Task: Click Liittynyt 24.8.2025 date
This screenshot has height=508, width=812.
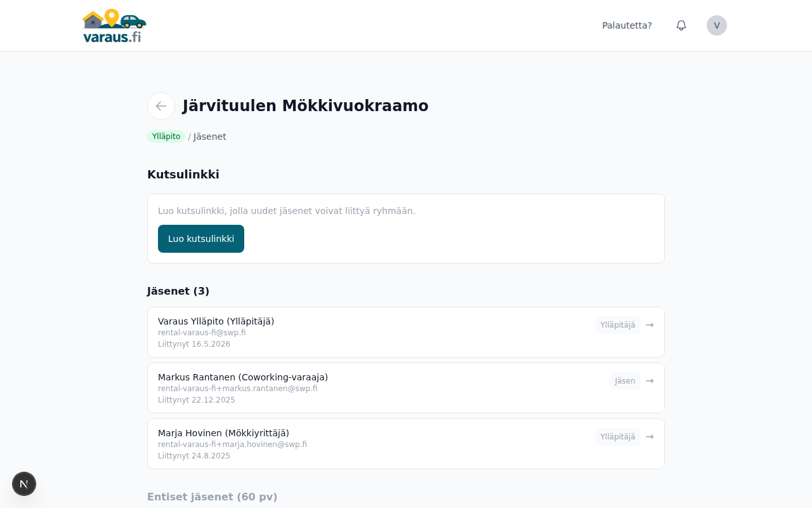Action: click(194, 456)
